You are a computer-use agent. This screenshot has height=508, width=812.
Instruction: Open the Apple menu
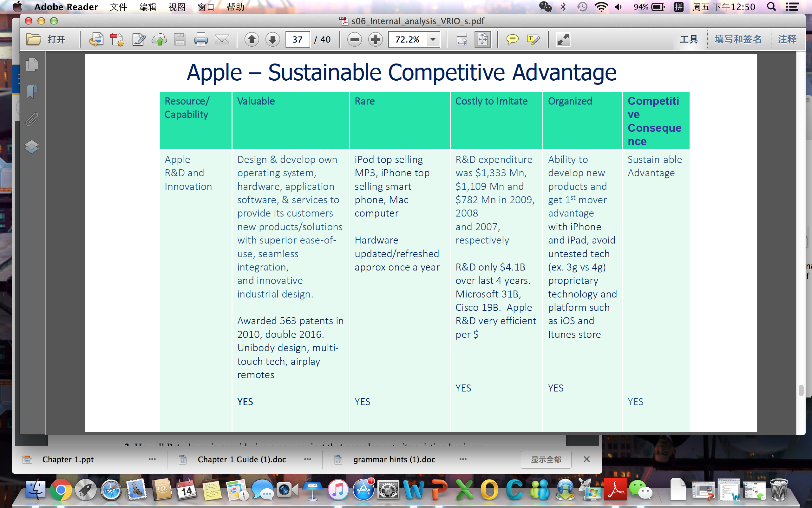[x=17, y=6]
